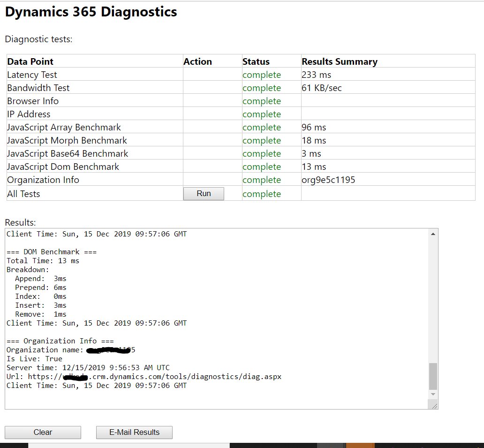
Task: Select the Bandwidth Test row
Action: [x=38, y=88]
